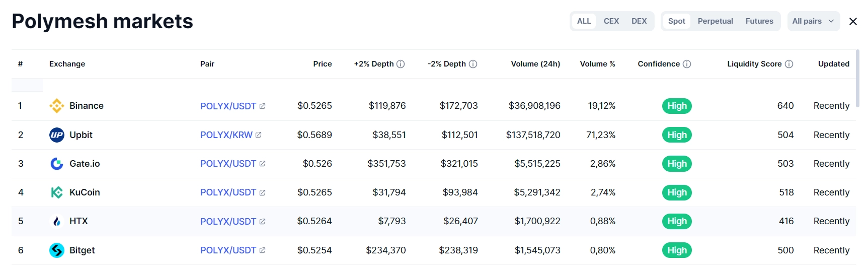
Task: Click the Liquidity Score info icon
Action: [789, 64]
